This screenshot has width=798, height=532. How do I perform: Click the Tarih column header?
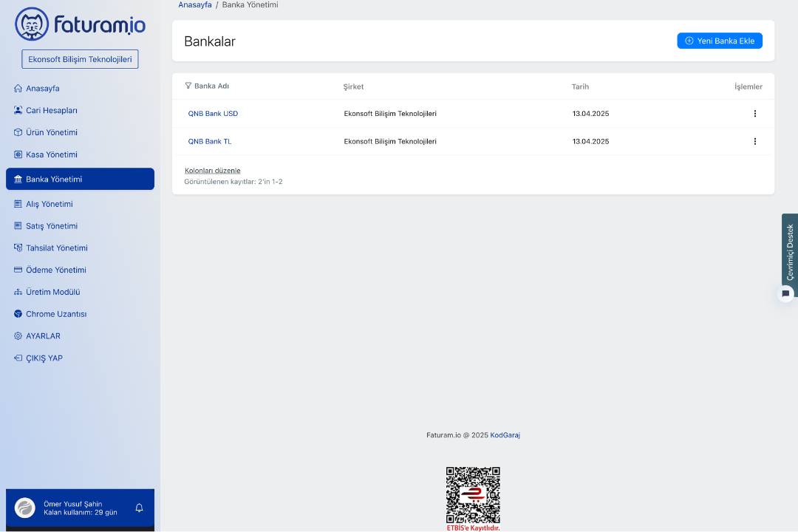(x=580, y=86)
